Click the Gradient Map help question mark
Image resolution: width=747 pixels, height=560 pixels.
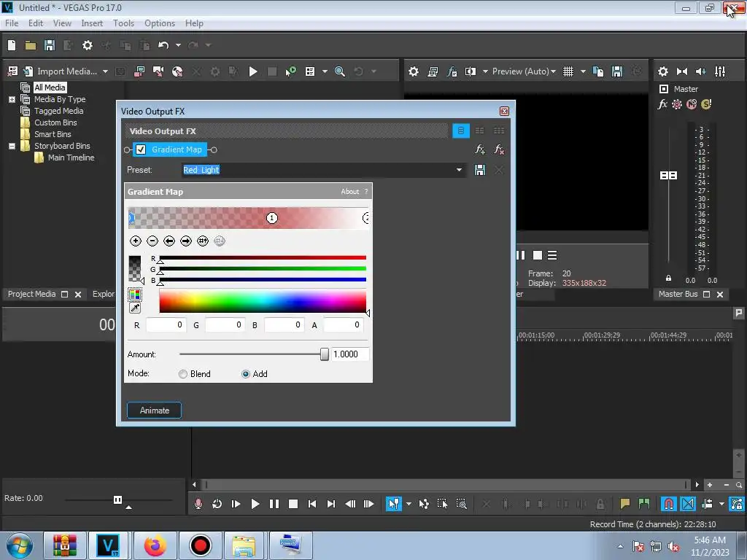366,192
